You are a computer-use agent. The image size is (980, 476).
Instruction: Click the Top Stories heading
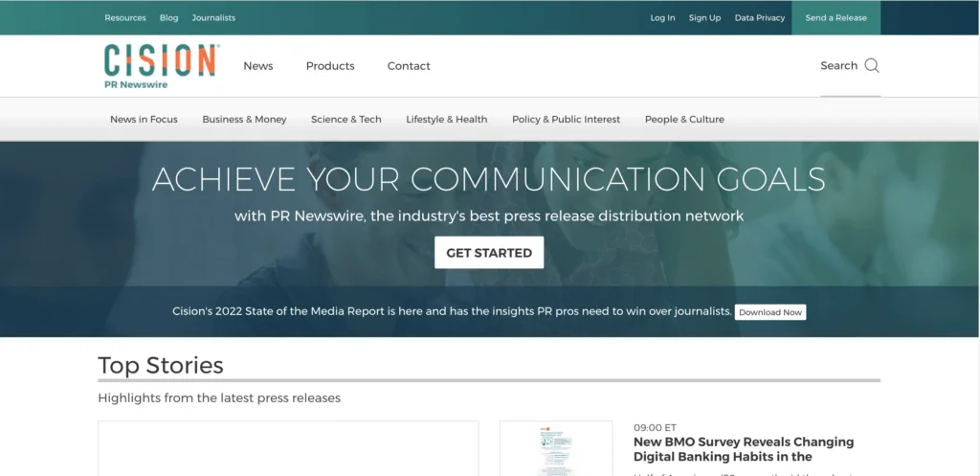[161, 365]
